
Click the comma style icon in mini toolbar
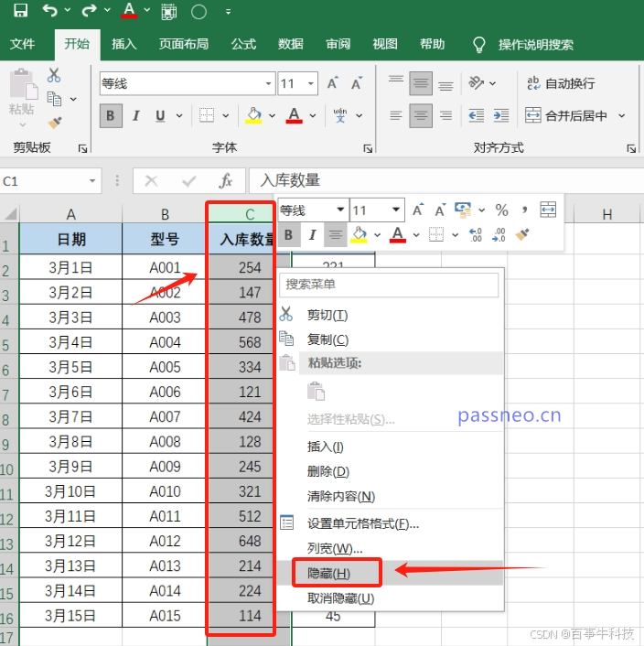(524, 210)
